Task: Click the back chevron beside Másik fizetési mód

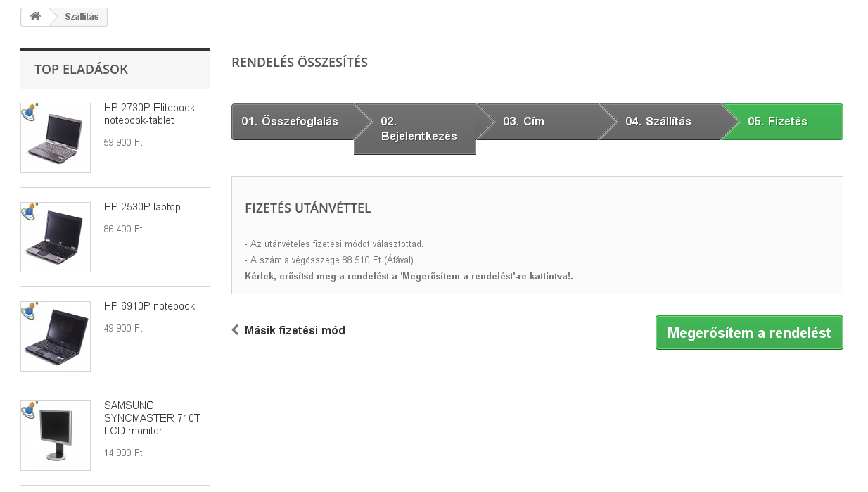Action: [236, 330]
